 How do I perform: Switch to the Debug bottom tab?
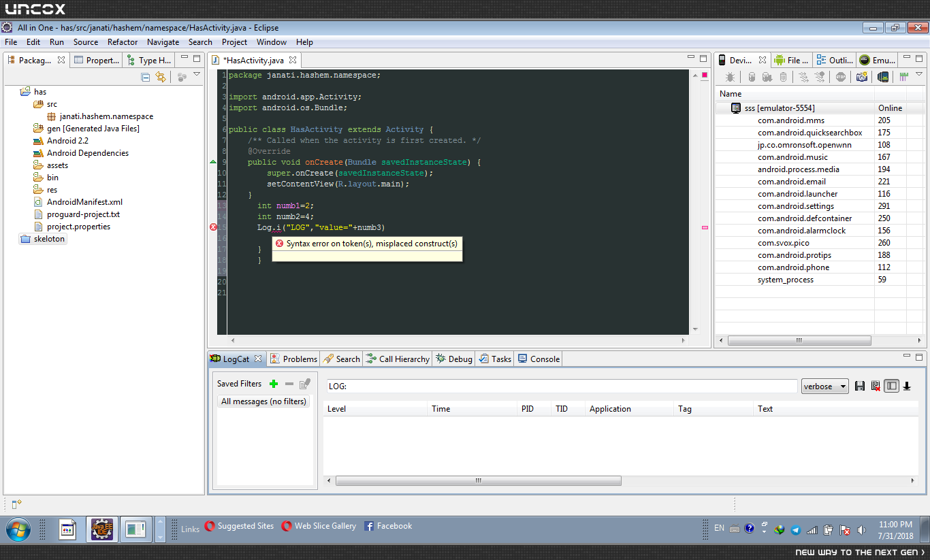coord(454,359)
